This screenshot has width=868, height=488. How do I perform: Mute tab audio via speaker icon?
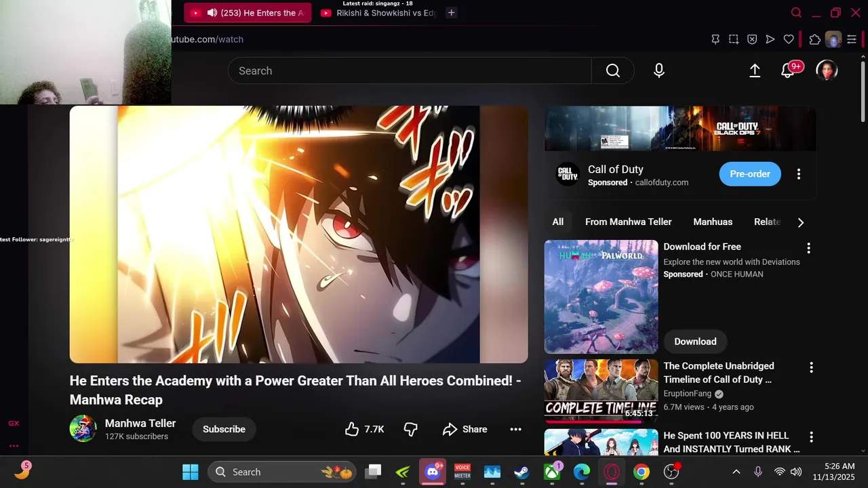(x=212, y=13)
